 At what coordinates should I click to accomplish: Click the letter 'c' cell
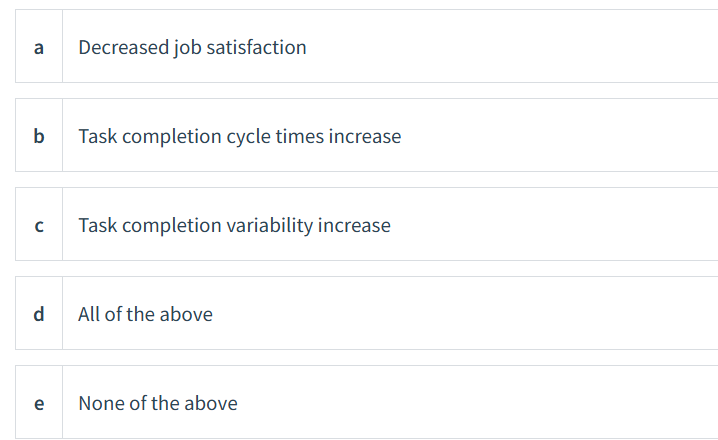pos(39,224)
